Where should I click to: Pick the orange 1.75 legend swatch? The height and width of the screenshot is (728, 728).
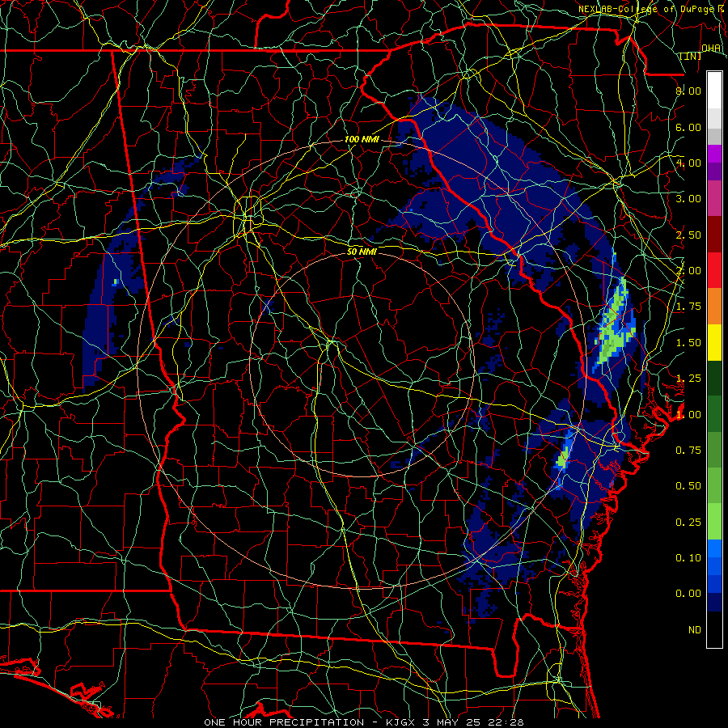pos(714,307)
